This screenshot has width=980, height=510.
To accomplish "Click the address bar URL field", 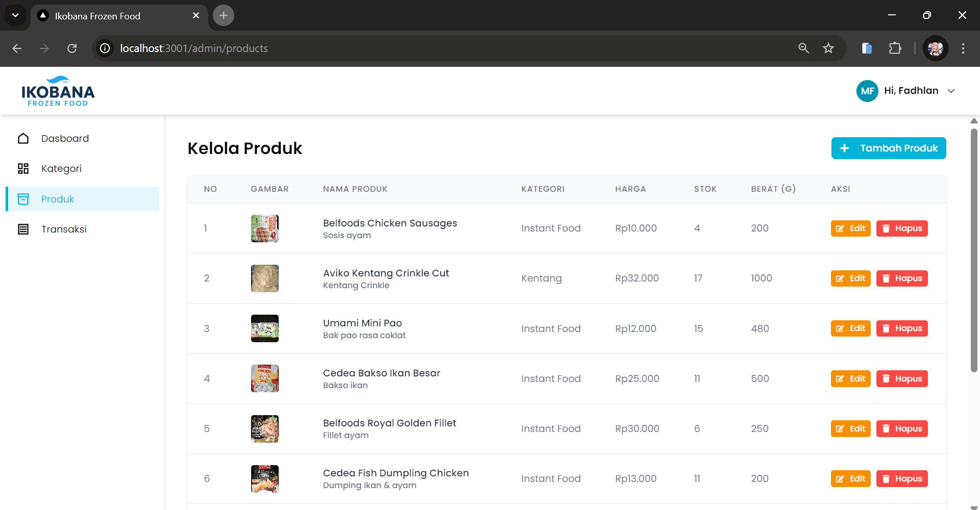I will (x=408, y=48).
